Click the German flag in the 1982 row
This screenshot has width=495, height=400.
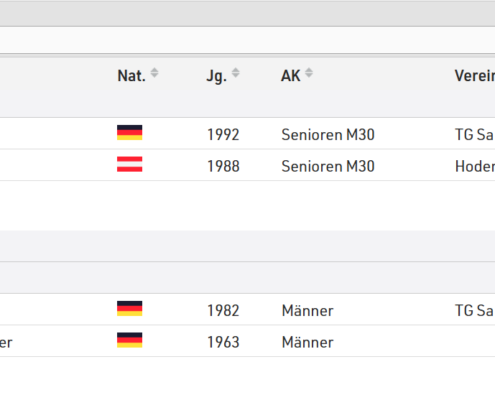tap(130, 309)
